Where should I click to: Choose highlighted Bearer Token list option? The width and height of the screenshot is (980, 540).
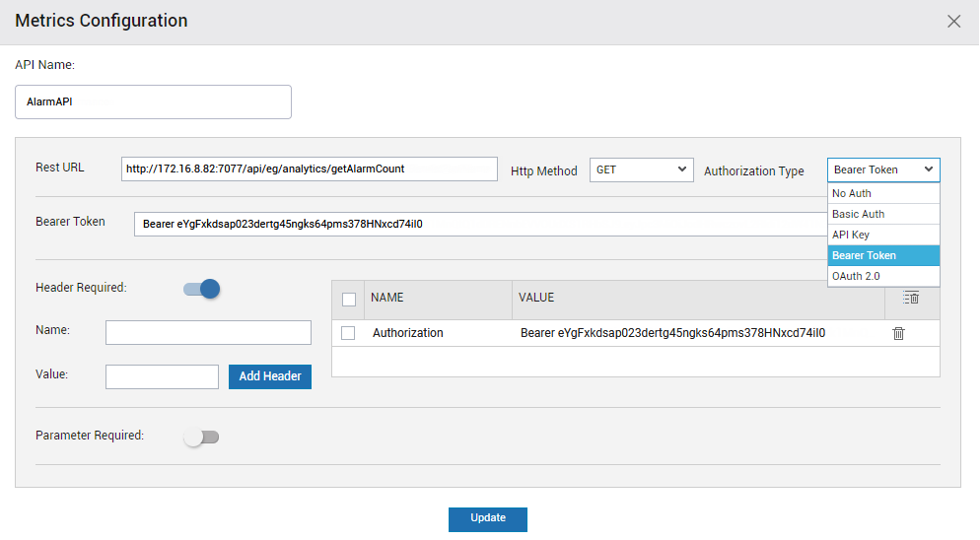(883, 255)
